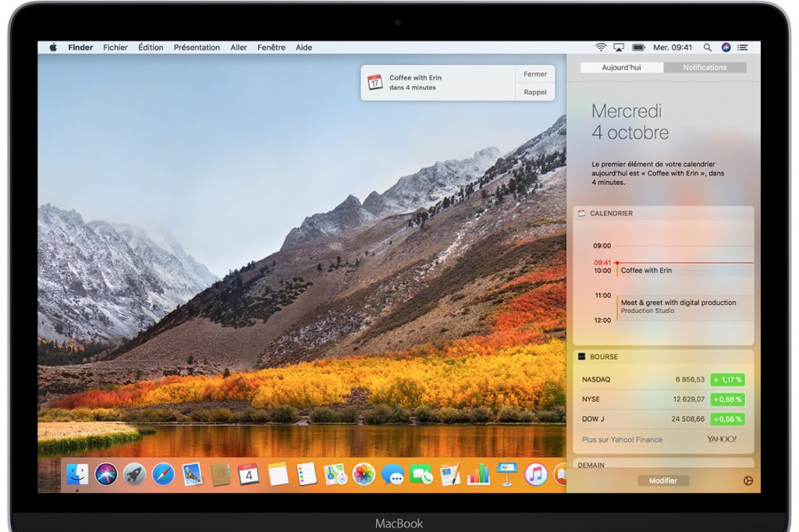Click 24 508,66 DOW J value

688,420
